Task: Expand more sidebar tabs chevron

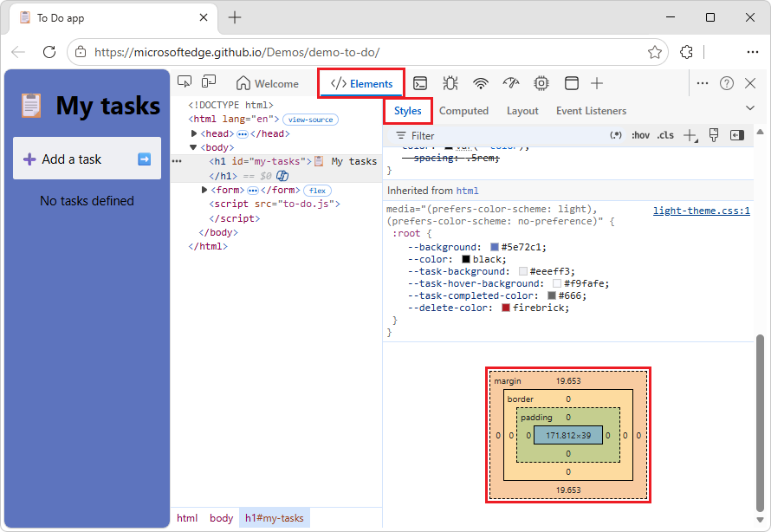Action: [x=750, y=108]
